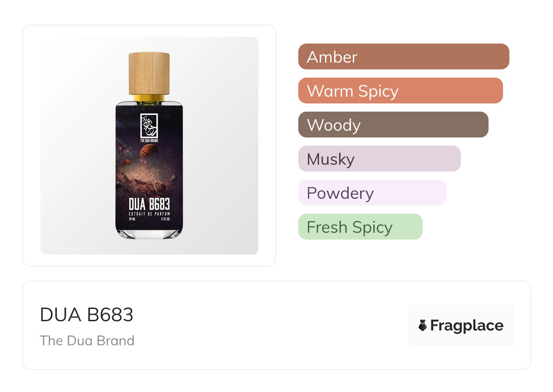
Task: Click the product info card at bottom
Action: [276, 325]
